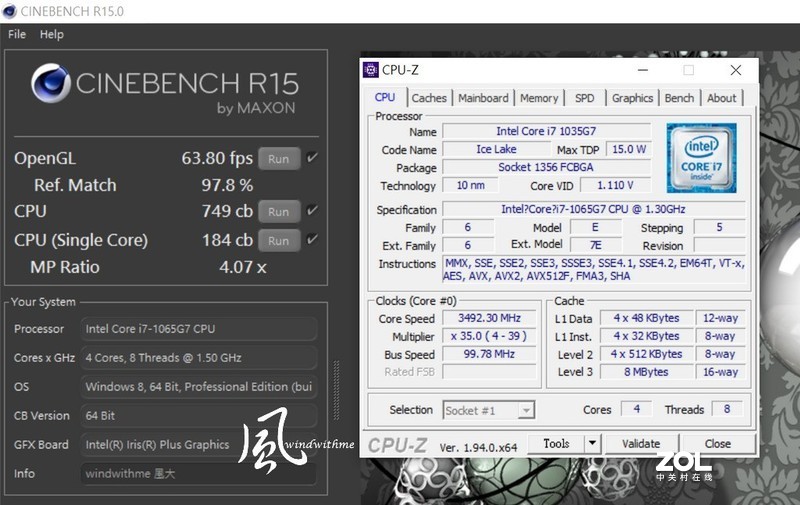Screen dimensions: 800x505
Task: Click the L1 Data value 4 x 48 KBytes
Action: pos(646,318)
